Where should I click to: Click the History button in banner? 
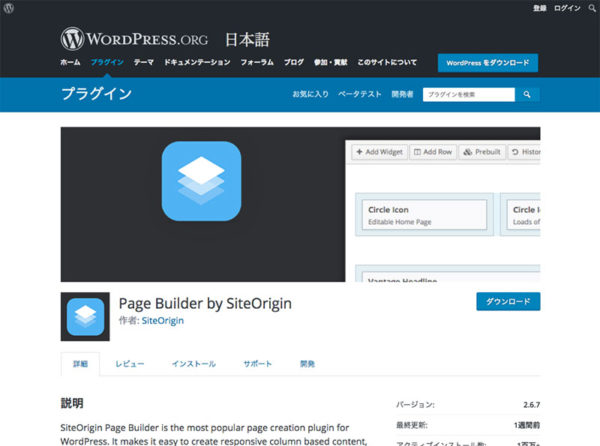524,152
